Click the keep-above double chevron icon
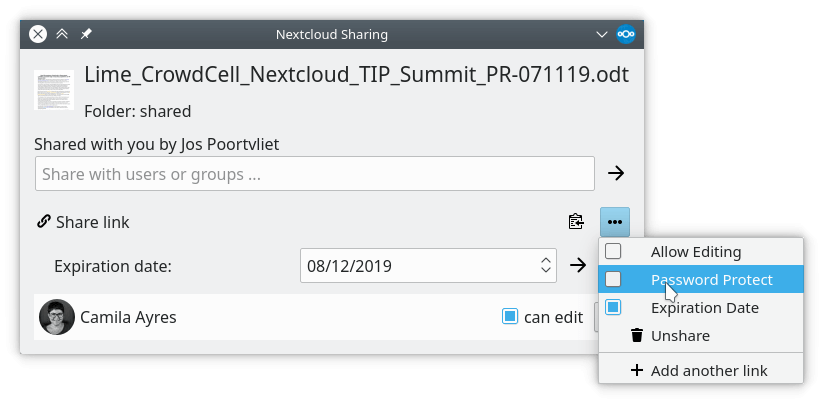Image resolution: width=824 pixels, height=404 pixels. tap(62, 34)
